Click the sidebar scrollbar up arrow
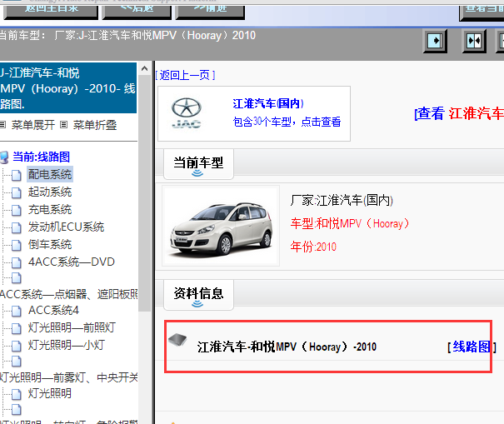 click(144, 68)
